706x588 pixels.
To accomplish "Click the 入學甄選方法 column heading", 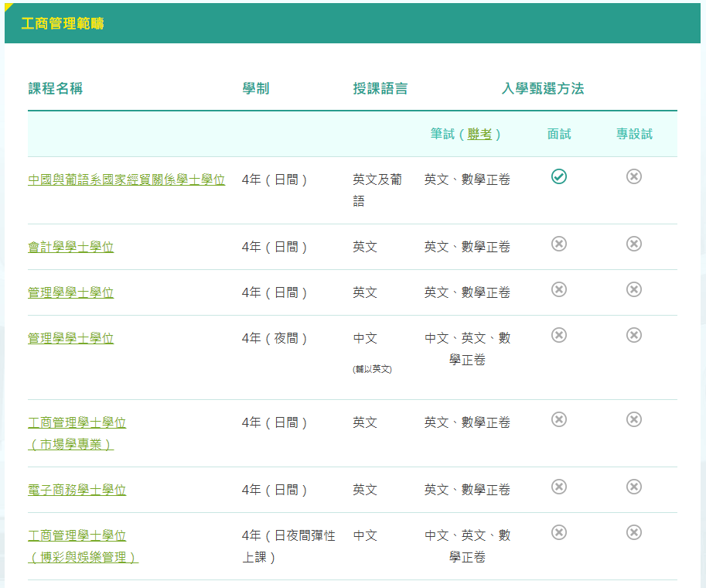I will (x=542, y=88).
